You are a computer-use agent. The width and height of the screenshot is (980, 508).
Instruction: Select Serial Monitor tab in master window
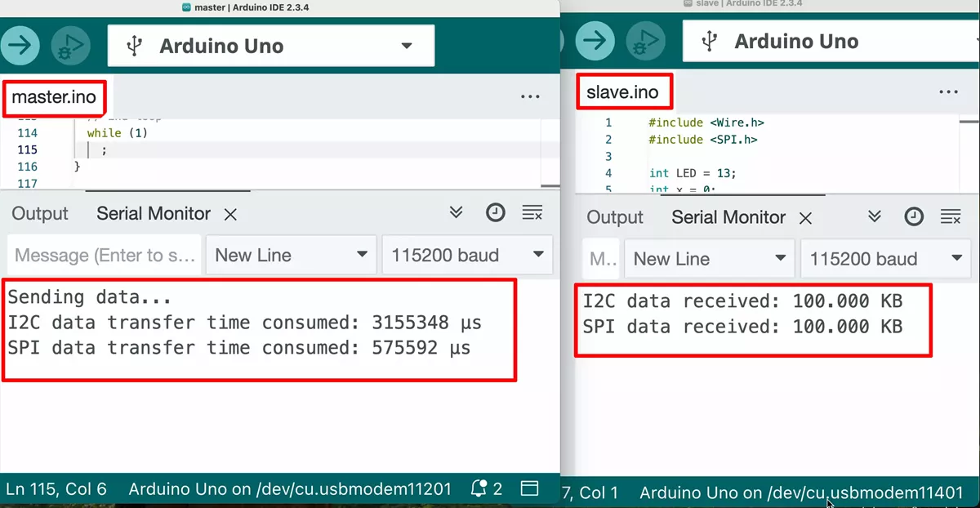point(154,214)
